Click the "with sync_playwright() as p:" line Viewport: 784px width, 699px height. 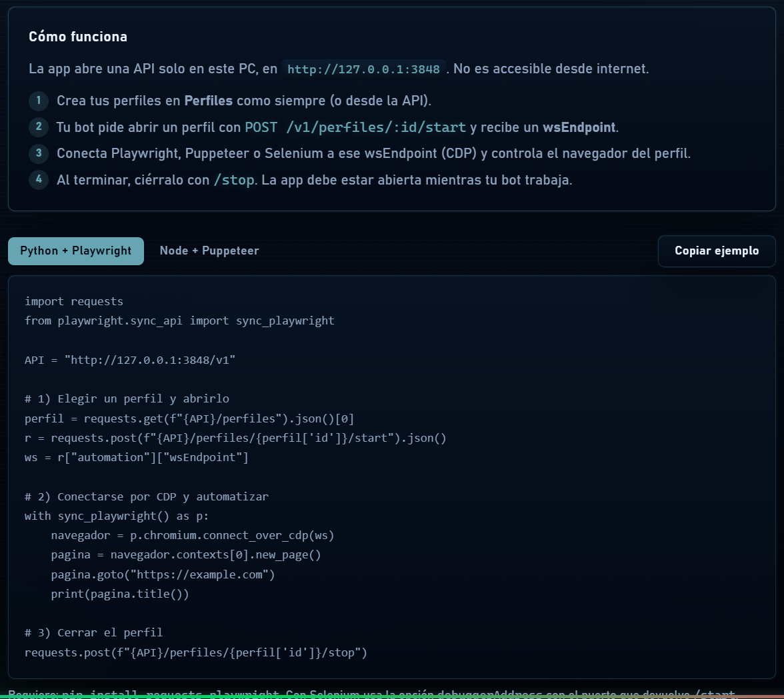point(117,516)
